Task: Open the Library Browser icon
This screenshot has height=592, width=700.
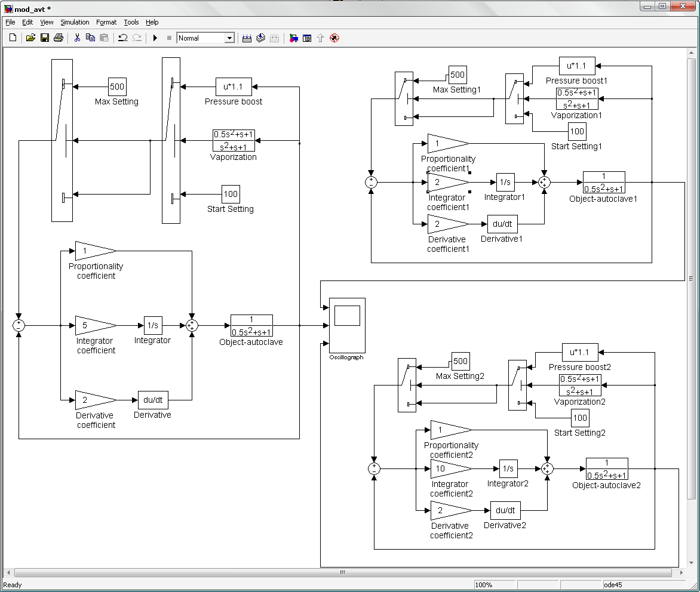Action: pos(293,38)
